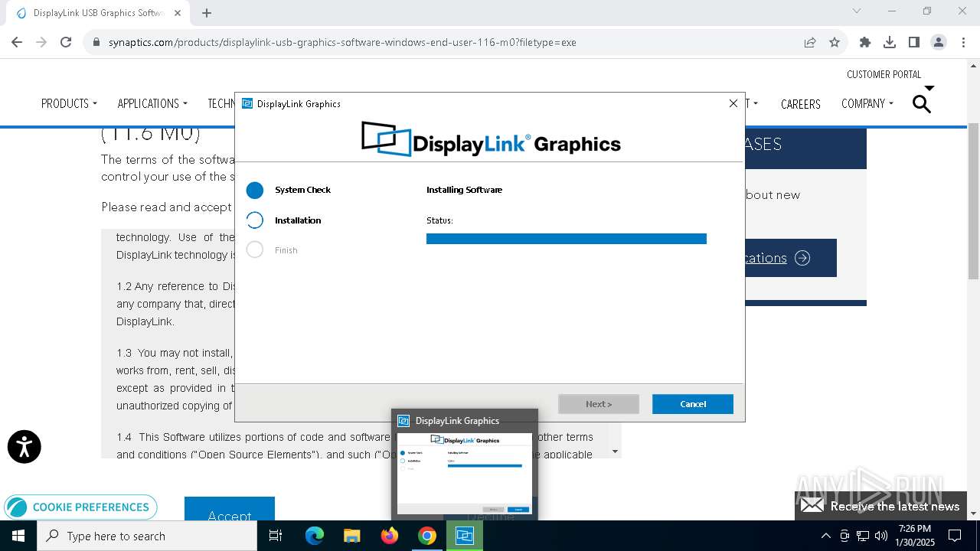Launch Firefox from taskbar
980x551 pixels.
390,536
